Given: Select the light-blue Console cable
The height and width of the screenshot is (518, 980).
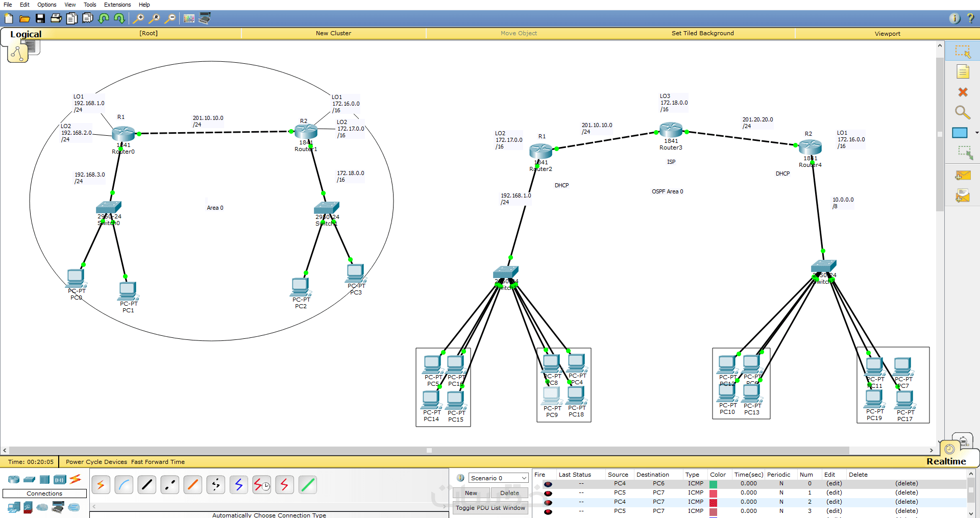Looking at the screenshot, I should 124,485.
